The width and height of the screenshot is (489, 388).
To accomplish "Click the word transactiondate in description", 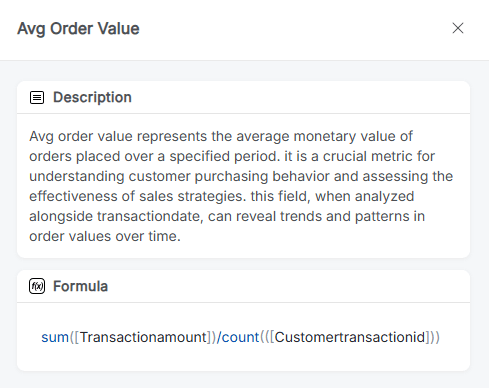I will (x=149, y=216).
